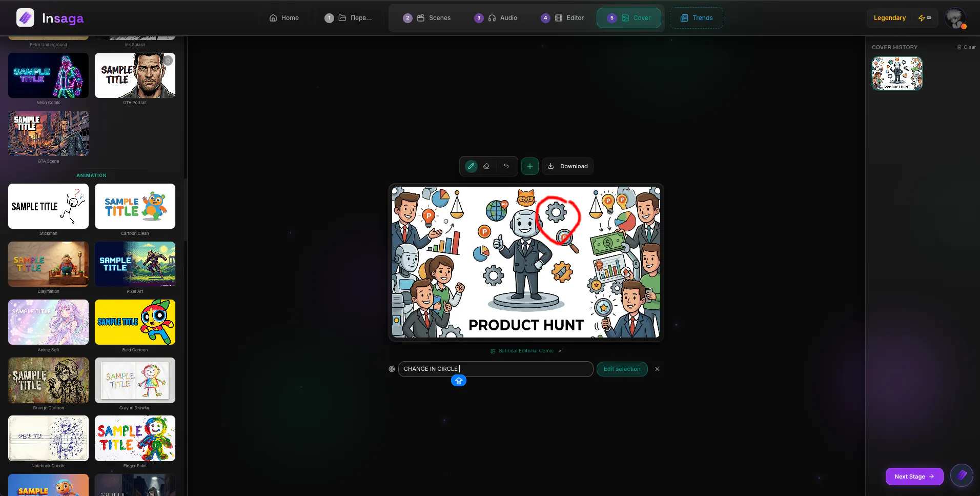Click the target icon beside the prompt field
The width and height of the screenshot is (980, 496).
(x=392, y=369)
